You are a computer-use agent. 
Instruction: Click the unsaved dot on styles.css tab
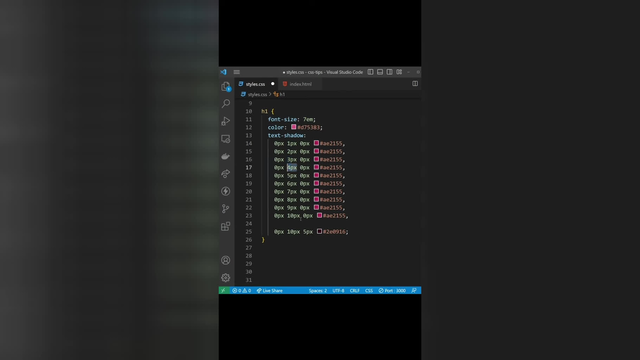coord(273,84)
